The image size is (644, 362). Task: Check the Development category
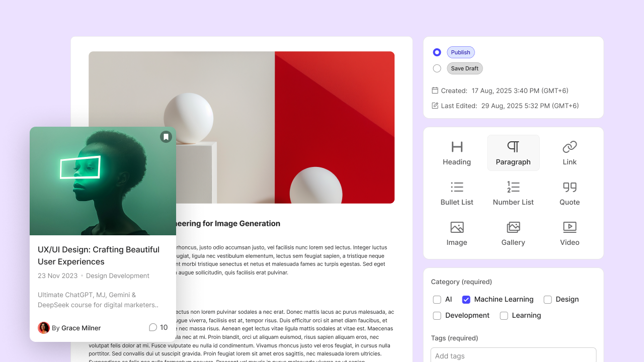click(x=437, y=316)
